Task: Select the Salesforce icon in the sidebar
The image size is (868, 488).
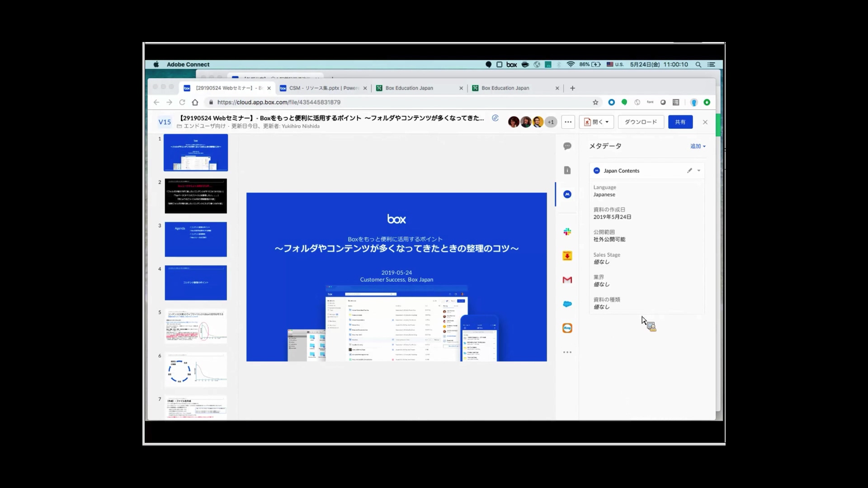Action: tap(567, 304)
